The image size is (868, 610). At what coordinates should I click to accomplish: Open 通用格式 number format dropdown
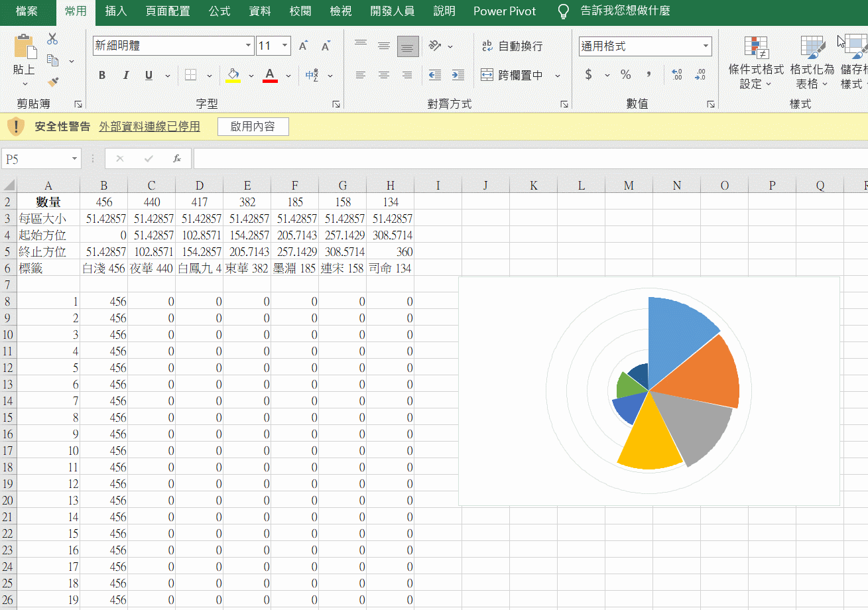click(706, 46)
